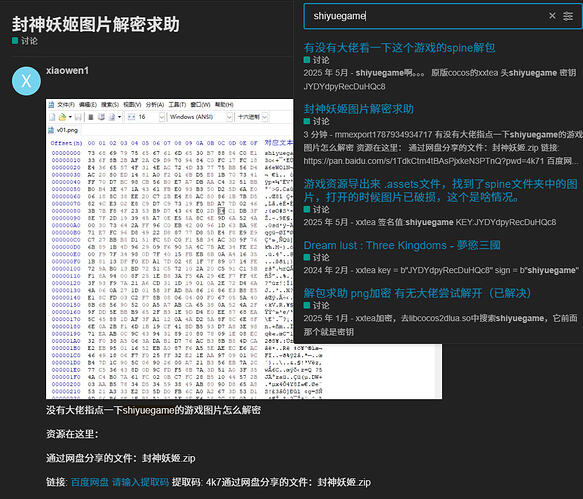
Task: Click the excerpt with the pan.baidu.com link
Action: tap(442, 148)
